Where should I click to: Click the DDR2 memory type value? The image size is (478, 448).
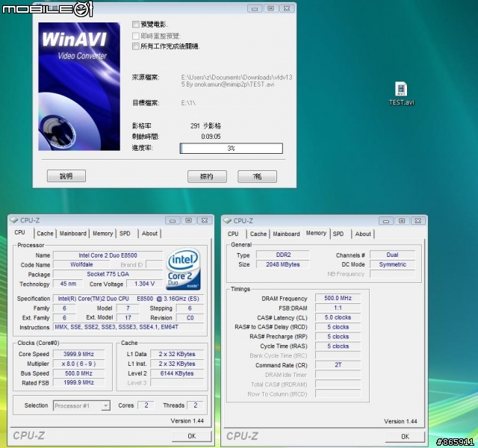[283, 255]
